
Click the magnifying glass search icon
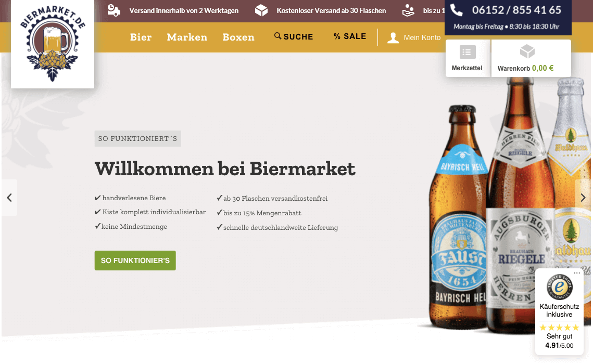[x=277, y=36]
